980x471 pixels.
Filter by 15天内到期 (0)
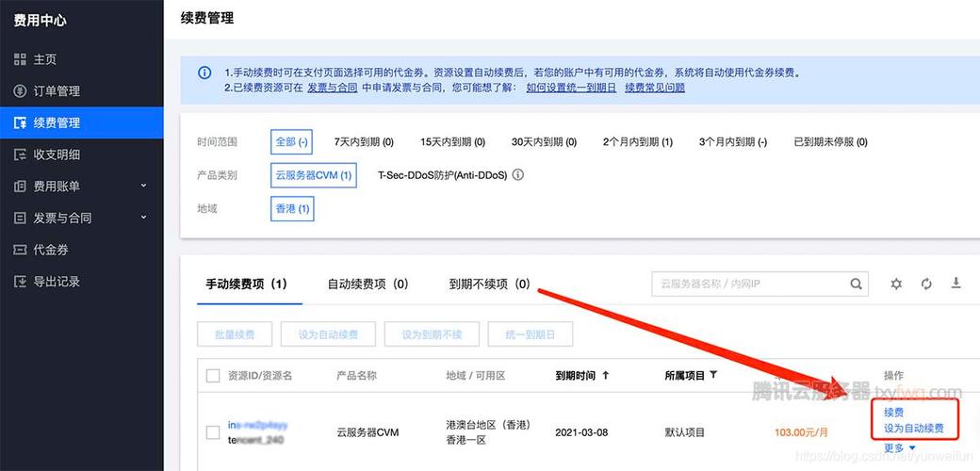[452, 142]
